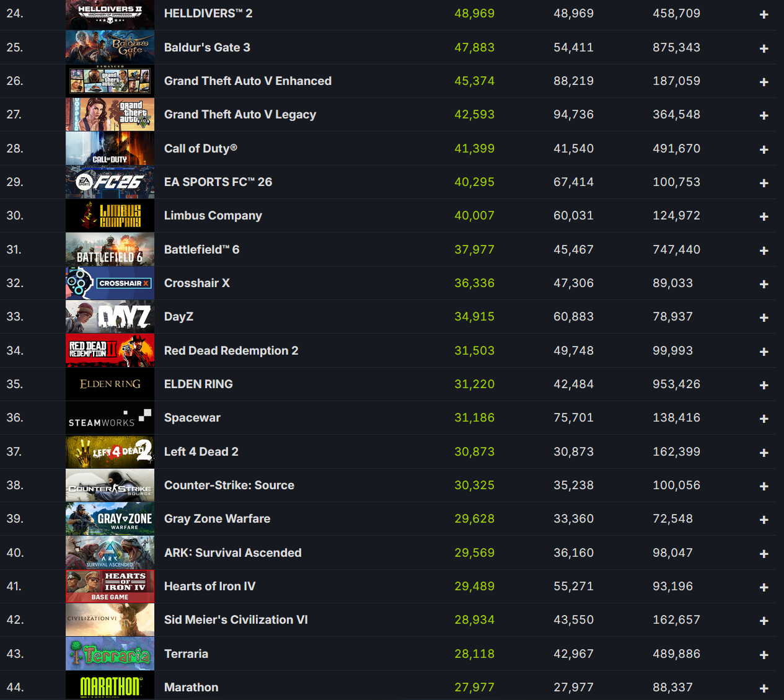Click the plus icon next to Marathon
The width and height of the screenshot is (784, 700).
pos(764,688)
